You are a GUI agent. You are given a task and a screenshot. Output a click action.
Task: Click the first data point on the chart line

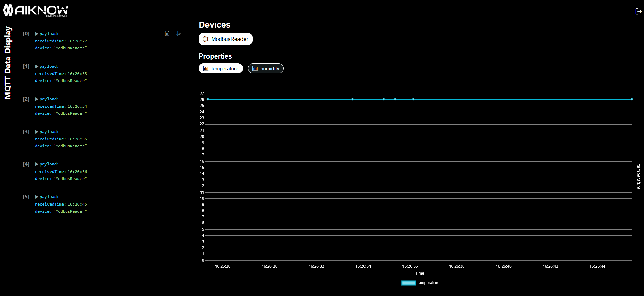[208, 99]
